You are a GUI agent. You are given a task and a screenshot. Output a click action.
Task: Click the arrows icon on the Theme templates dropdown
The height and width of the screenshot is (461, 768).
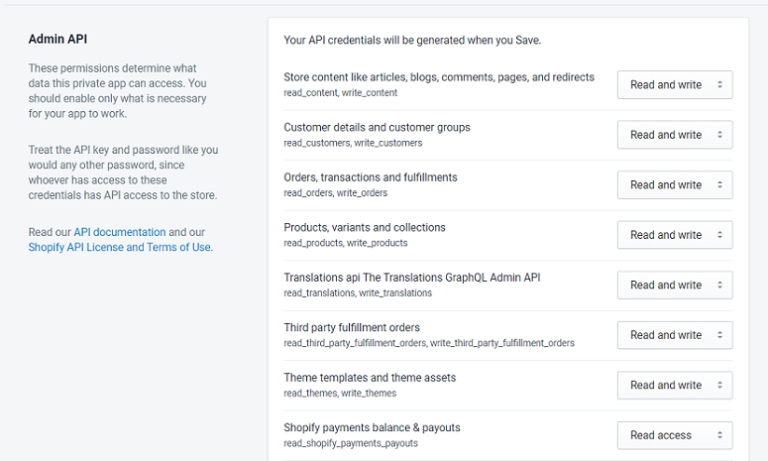pos(719,385)
